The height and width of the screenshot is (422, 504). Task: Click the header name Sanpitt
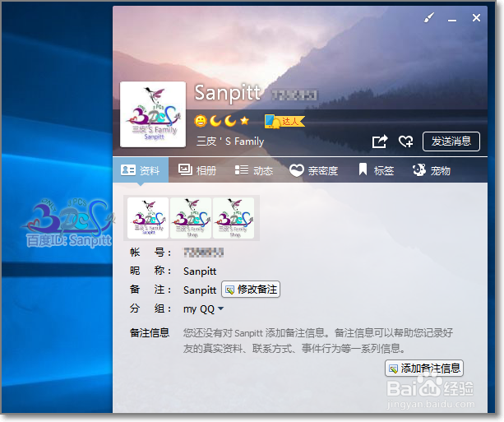point(228,93)
